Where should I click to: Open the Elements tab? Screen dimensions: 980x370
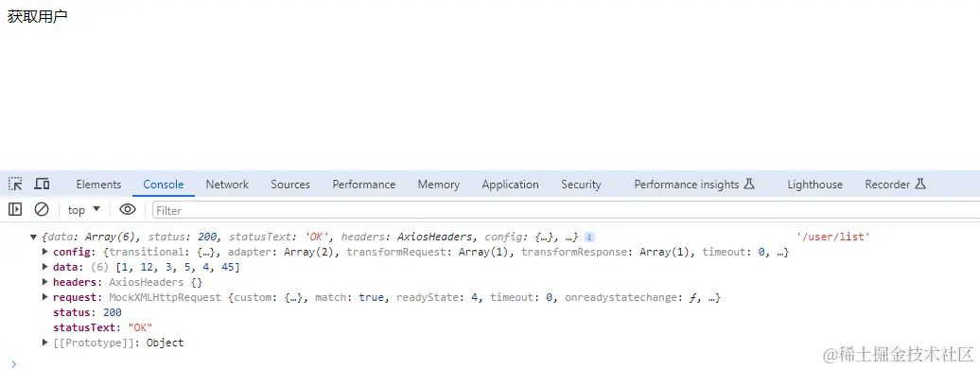click(x=98, y=185)
